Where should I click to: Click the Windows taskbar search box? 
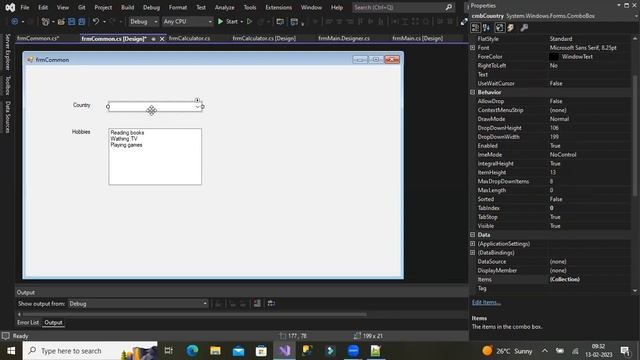pos(90,351)
